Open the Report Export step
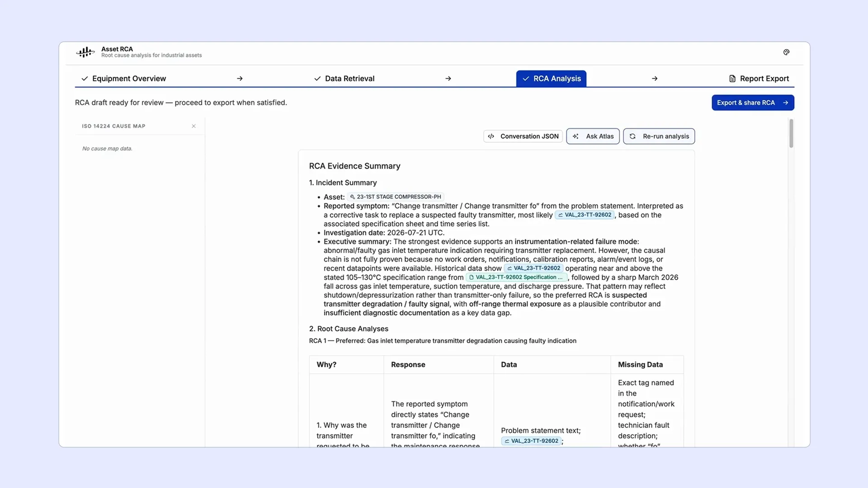868x488 pixels. 759,79
